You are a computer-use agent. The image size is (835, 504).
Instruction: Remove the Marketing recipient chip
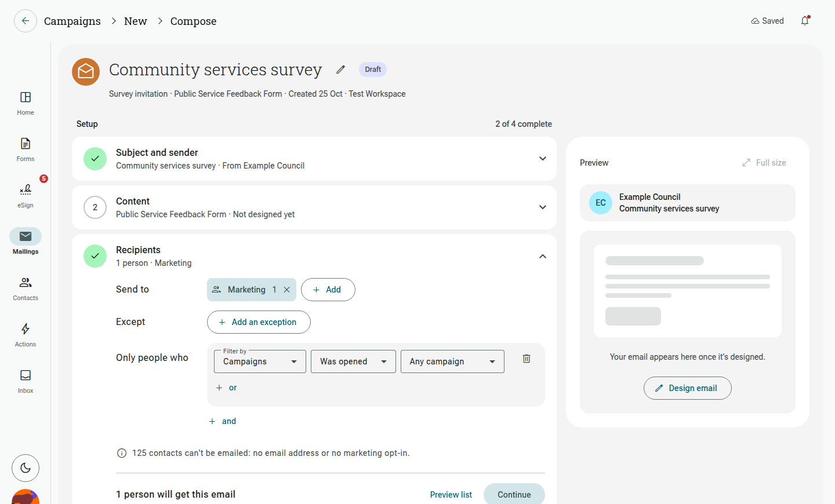point(286,290)
